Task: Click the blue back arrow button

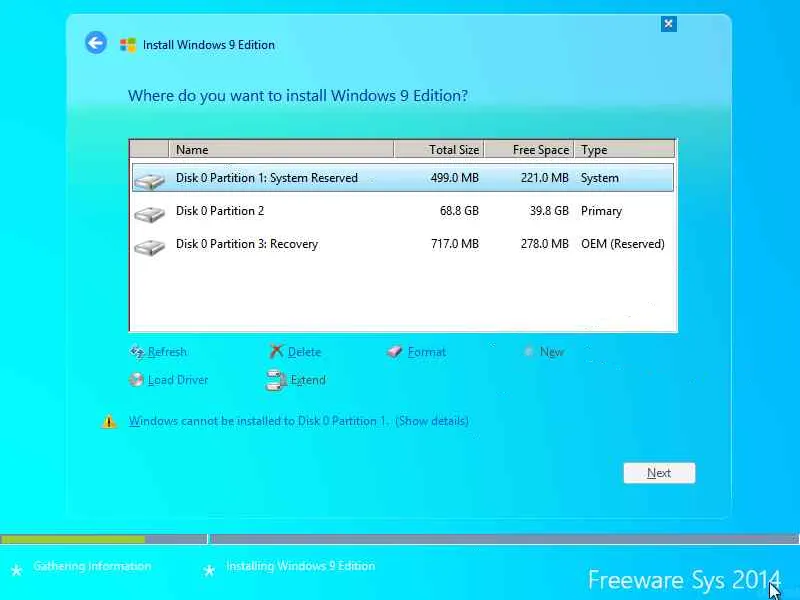Action: click(96, 43)
